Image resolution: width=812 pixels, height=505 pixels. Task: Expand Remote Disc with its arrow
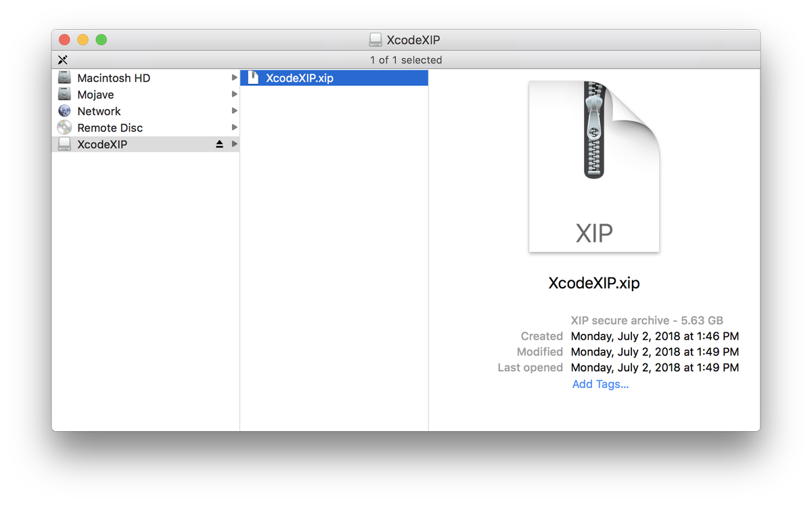point(234,127)
